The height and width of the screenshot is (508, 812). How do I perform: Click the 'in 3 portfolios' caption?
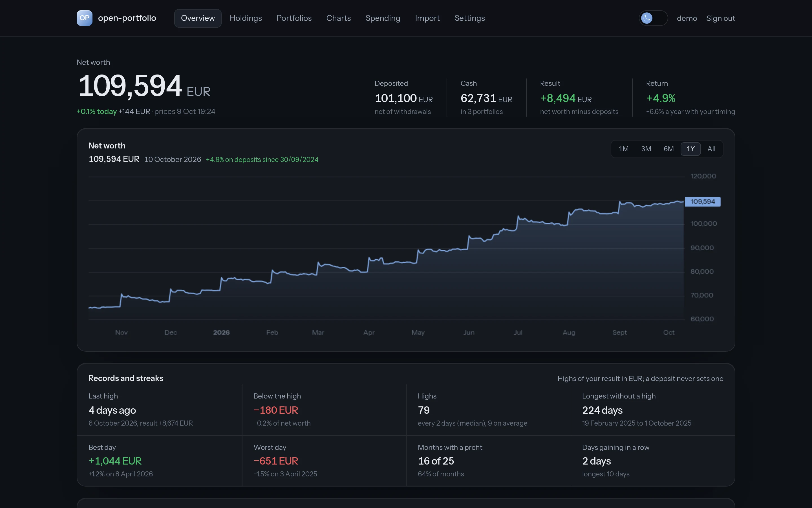pyautogui.click(x=482, y=112)
